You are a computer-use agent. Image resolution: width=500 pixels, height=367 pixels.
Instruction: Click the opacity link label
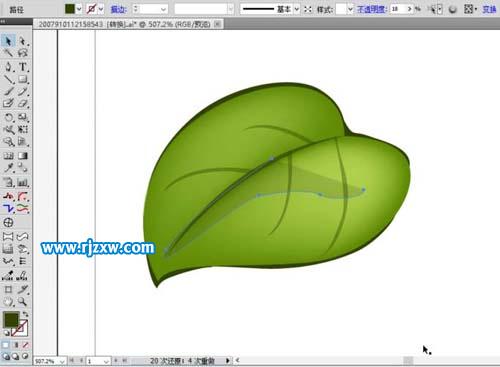coord(371,9)
